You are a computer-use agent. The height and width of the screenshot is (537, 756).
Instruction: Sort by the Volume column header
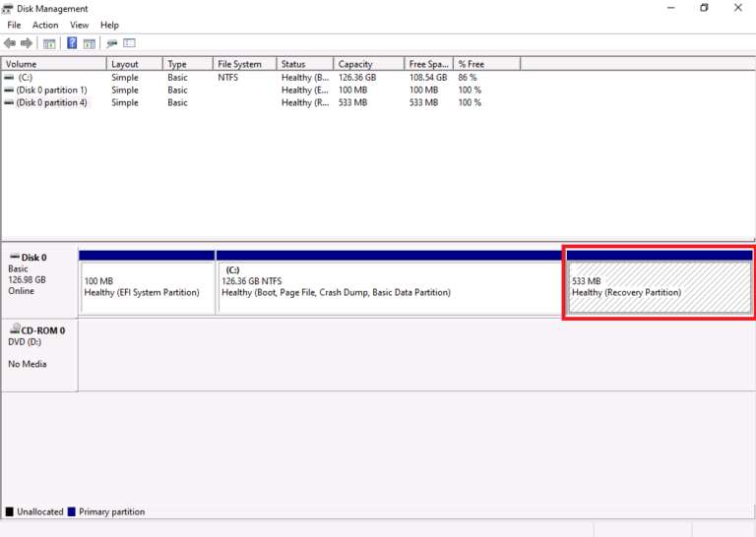pos(54,64)
